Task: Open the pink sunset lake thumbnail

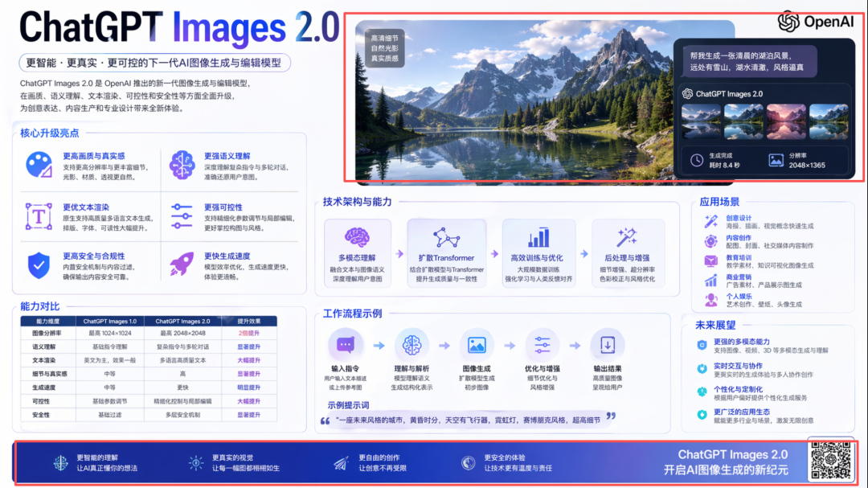Action: (x=786, y=121)
